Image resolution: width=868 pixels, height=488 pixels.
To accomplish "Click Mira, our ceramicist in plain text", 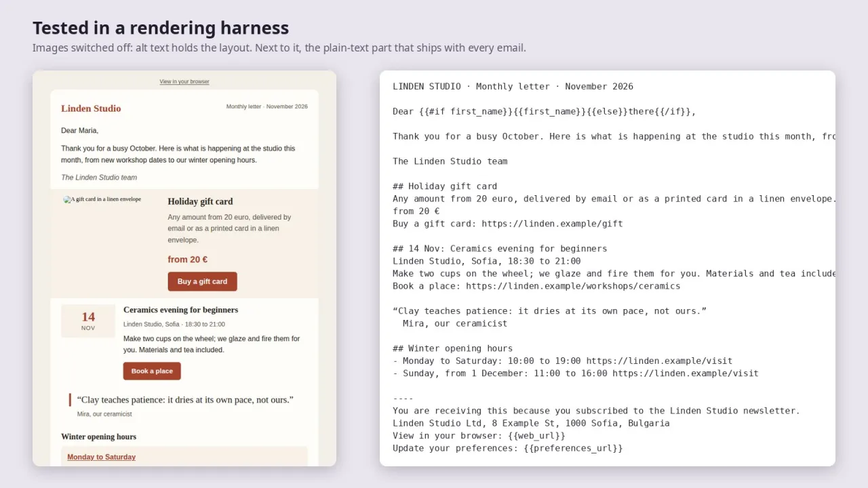I will click(x=455, y=323).
